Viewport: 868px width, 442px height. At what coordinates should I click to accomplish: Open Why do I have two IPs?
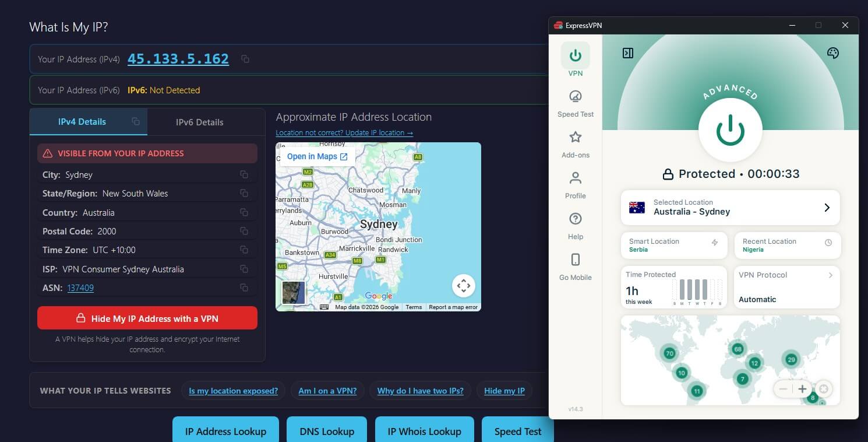point(420,391)
